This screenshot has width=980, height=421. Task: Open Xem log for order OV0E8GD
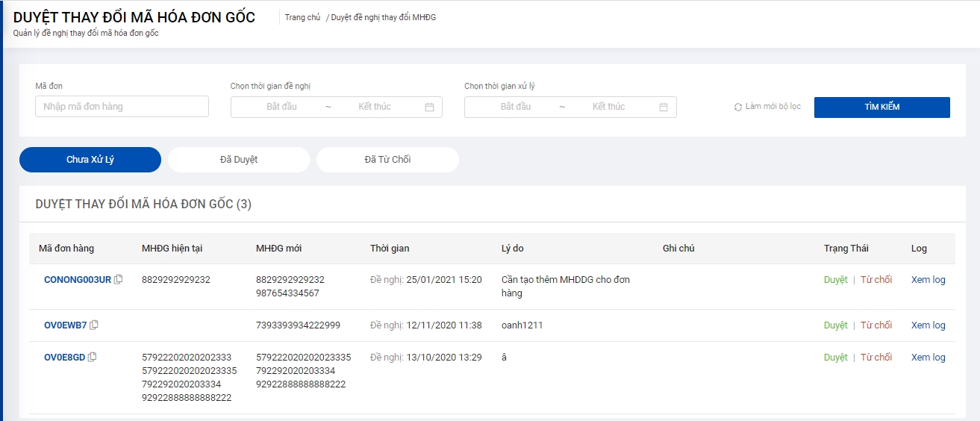(x=928, y=358)
